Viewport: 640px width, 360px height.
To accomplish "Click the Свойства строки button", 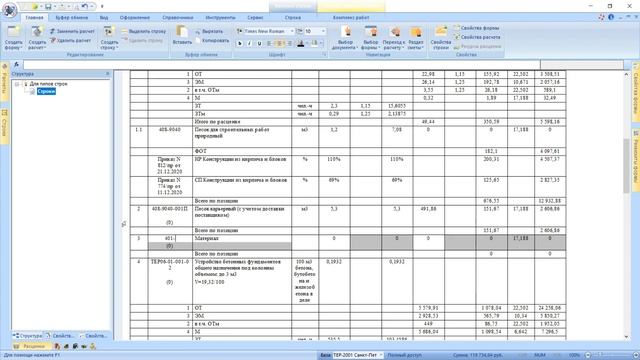I will point(441,38).
